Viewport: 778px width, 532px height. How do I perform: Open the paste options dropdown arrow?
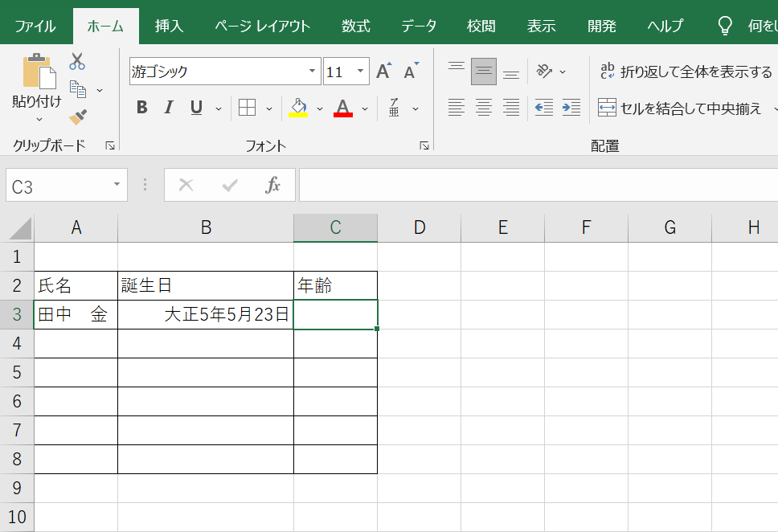click(x=39, y=120)
